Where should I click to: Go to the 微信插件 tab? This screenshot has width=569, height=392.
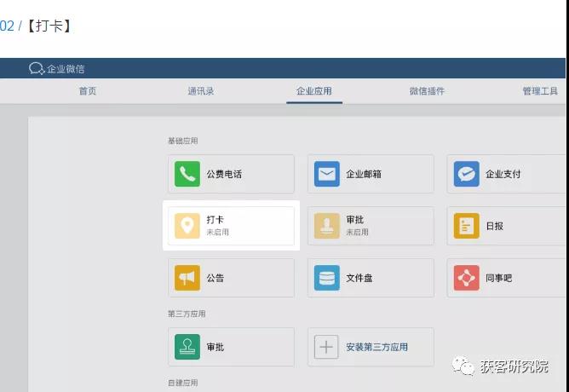click(427, 91)
